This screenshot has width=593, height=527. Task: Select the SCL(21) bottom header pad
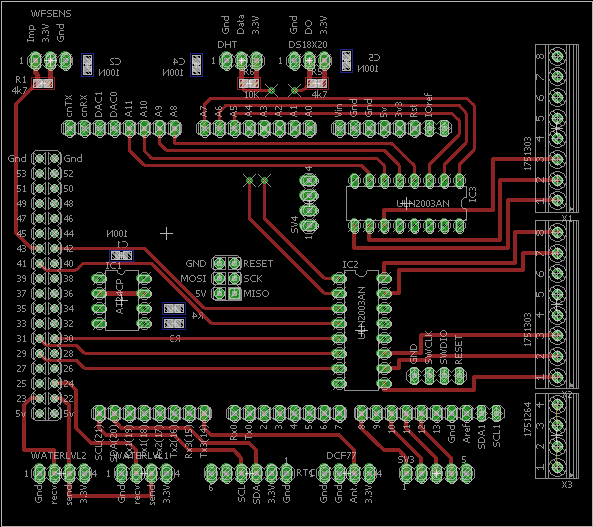tap(99, 413)
